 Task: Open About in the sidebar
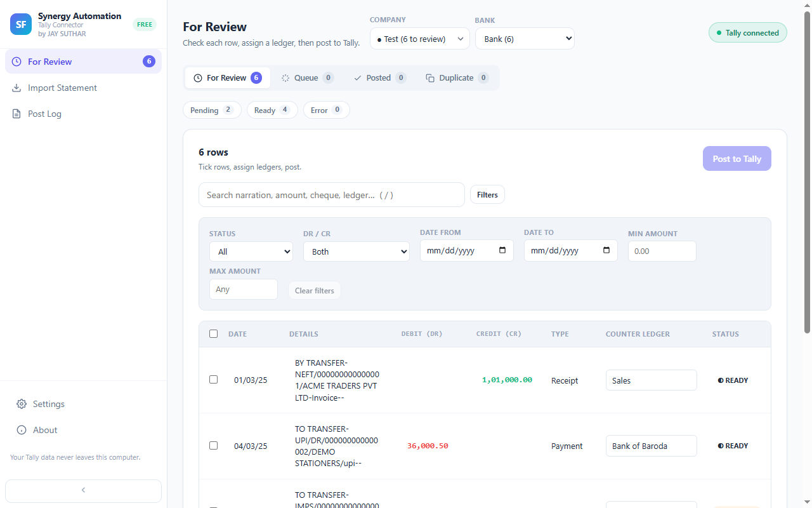pos(83,430)
